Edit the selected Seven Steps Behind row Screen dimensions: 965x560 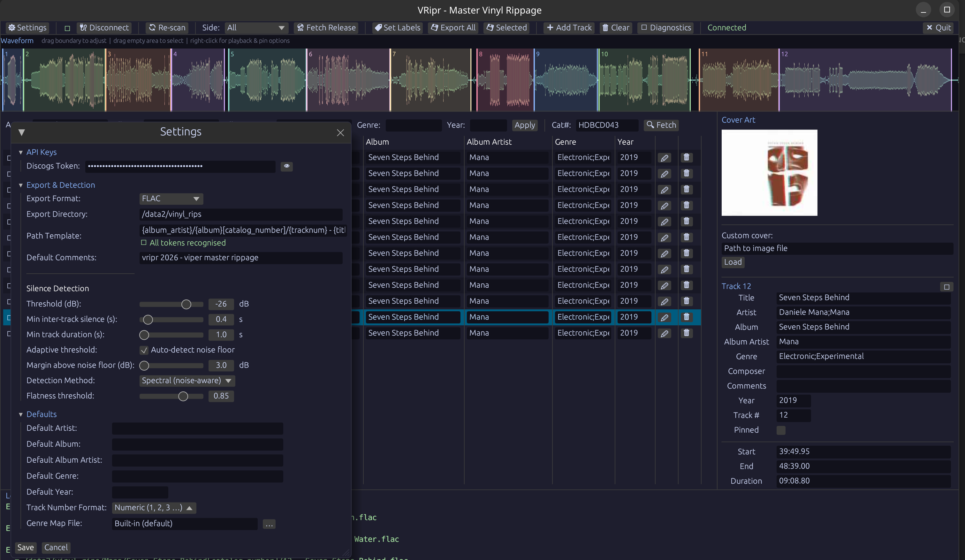[665, 317]
